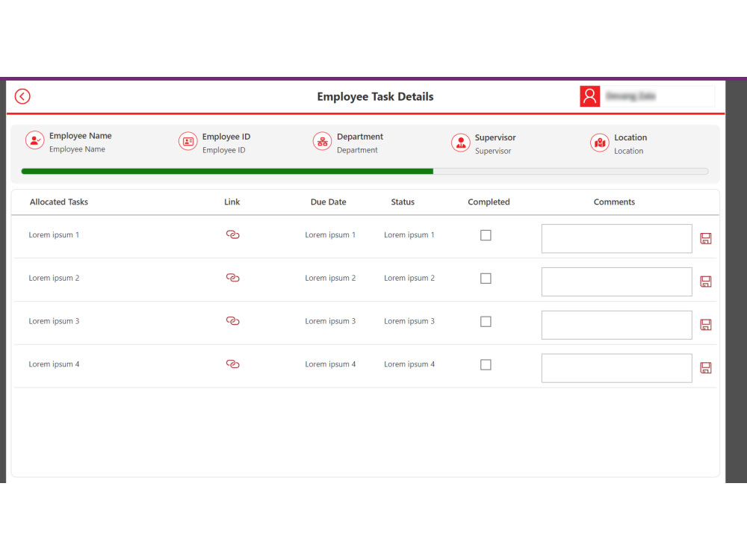Viewport: 747px width, 560px height.
Task: Click the Lorem ipsum 3 status cell
Action: (x=409, y=321)
